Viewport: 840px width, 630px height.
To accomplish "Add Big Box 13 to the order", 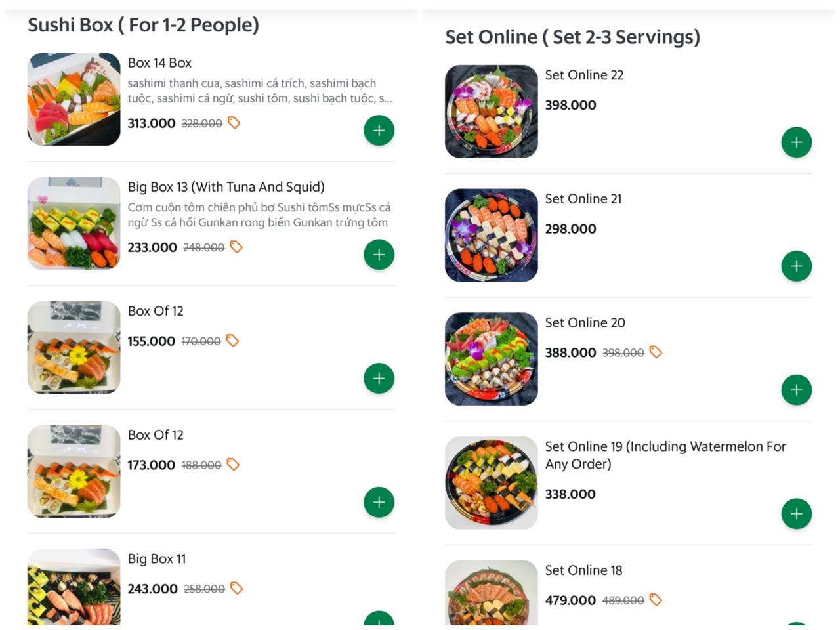I will coord(379,254).
